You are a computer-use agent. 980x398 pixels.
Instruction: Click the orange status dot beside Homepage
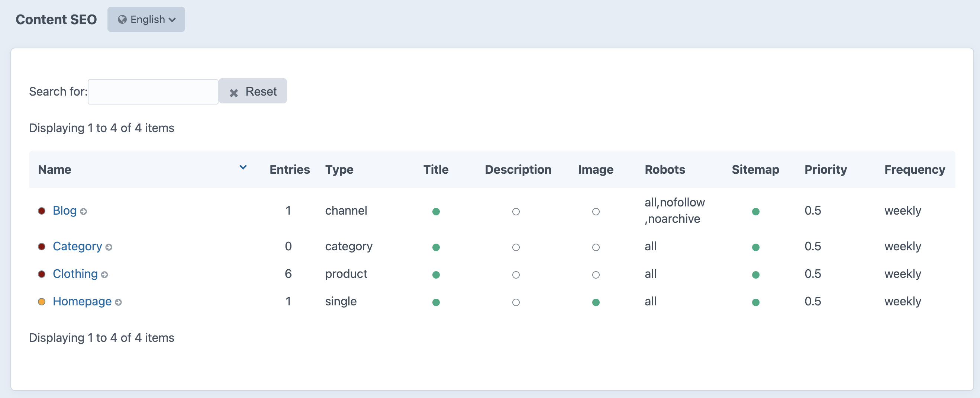pyautogui.click(x=42, y=302)
